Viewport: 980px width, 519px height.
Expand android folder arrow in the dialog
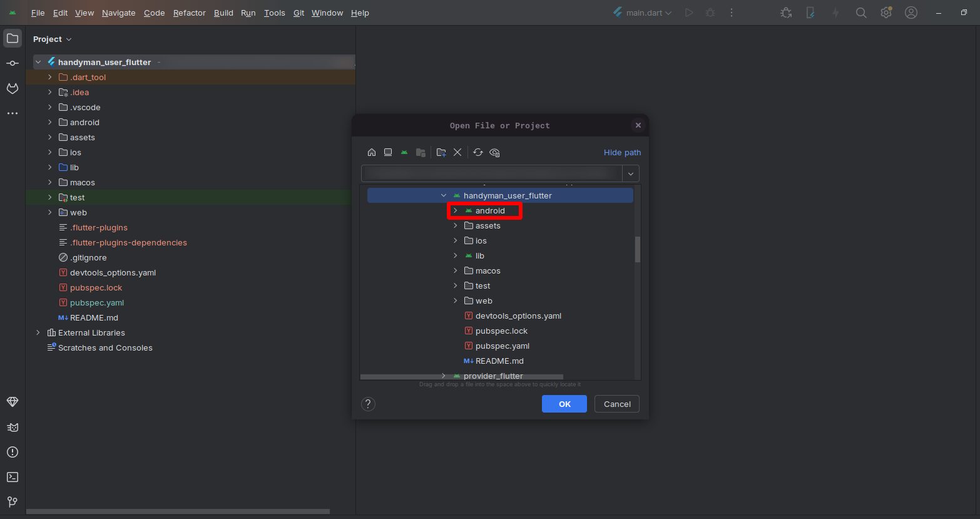[456, 210]
